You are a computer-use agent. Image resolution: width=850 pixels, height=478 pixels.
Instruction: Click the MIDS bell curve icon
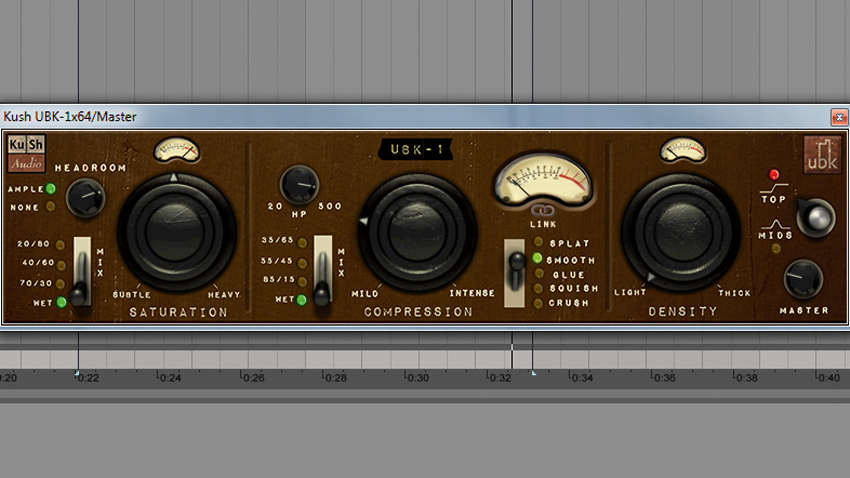point(775,224)
